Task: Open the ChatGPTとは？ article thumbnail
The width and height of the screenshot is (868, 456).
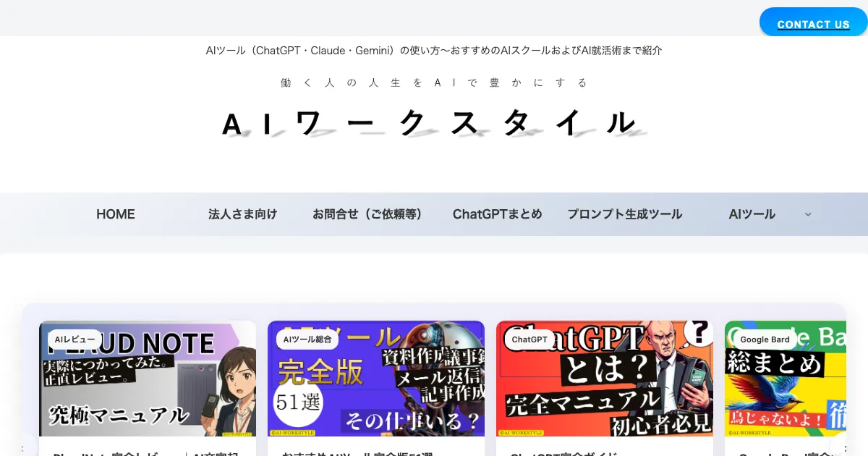Action: 605,379
